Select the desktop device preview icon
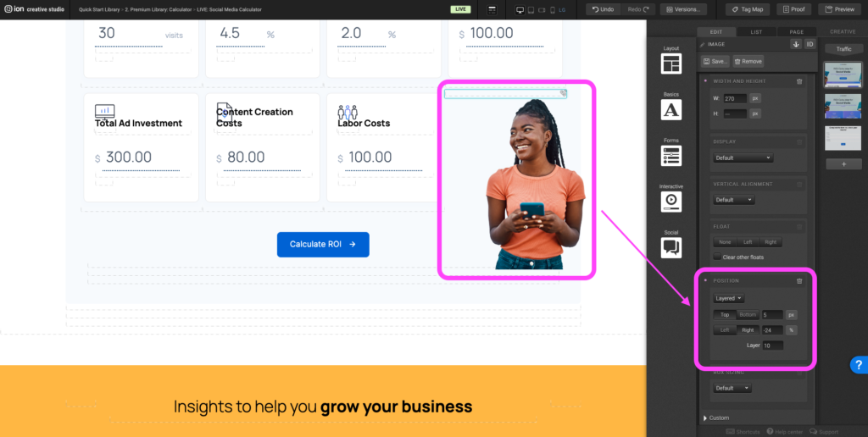This screenshot has height=437, width=868. pyautogui.click(x=520, y=10)
